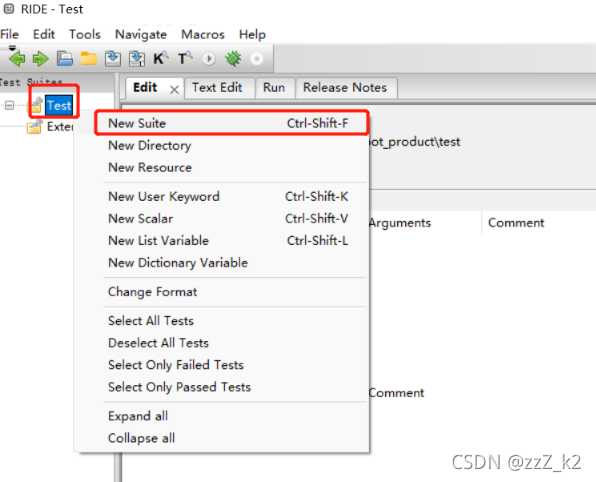Open the Help menu
This screenshot has height=482, width=596.
click(252, 35)
